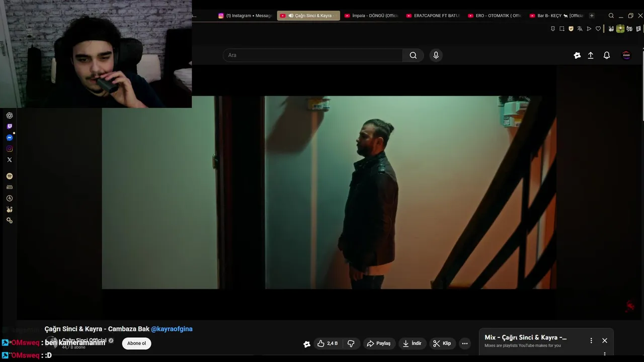The height and width of the screenshot is (362, 644).
Task: Open the fruit extension icon in the toolbar
Action: pos(611,29)
